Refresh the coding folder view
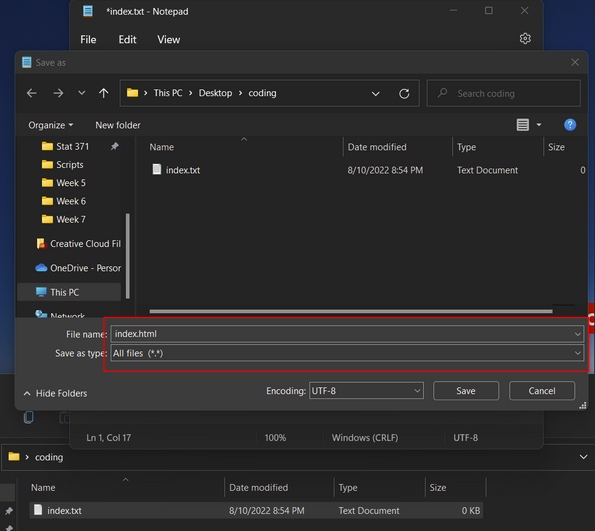The height and width of the screenshot is (531, 595). tap(404, 93)
